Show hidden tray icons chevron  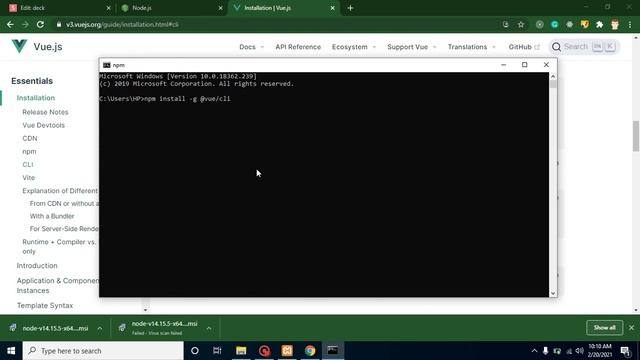(534, 351)
